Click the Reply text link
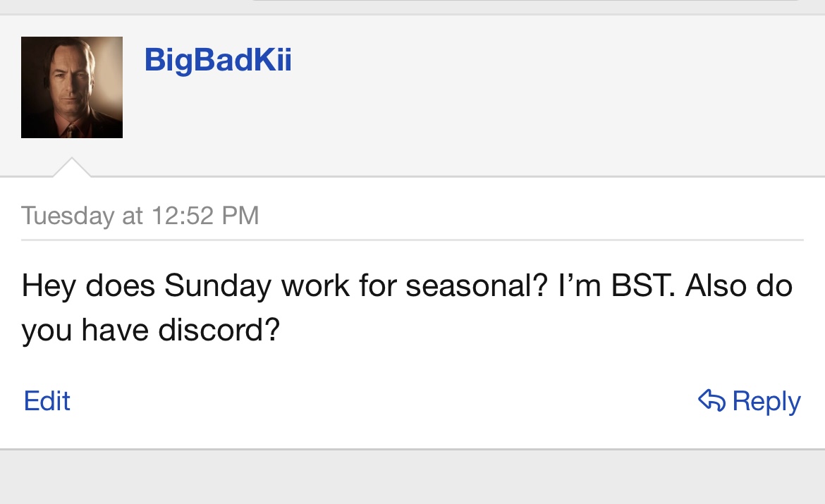Image resolution: width=825 pixels, height=504 pixels. [766, 400]
